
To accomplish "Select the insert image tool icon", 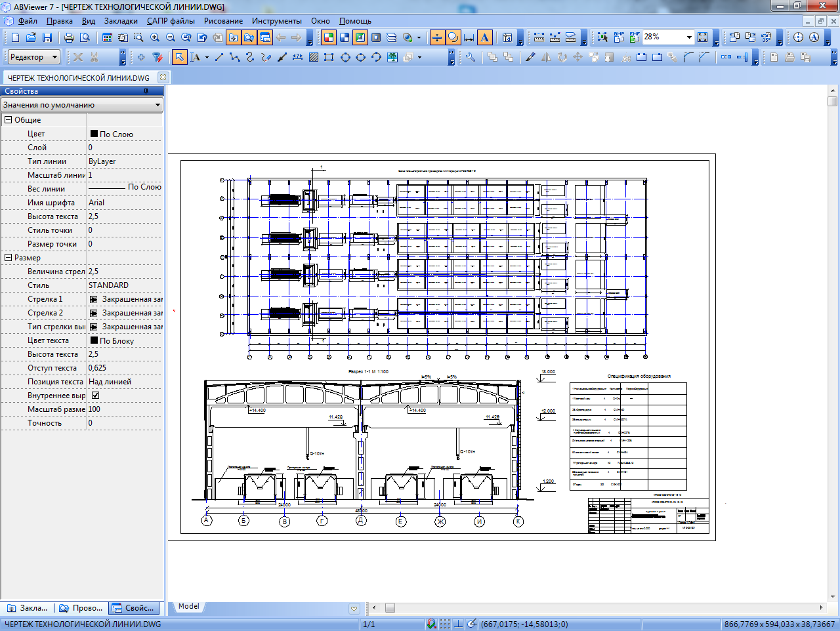I will (392, 57).
